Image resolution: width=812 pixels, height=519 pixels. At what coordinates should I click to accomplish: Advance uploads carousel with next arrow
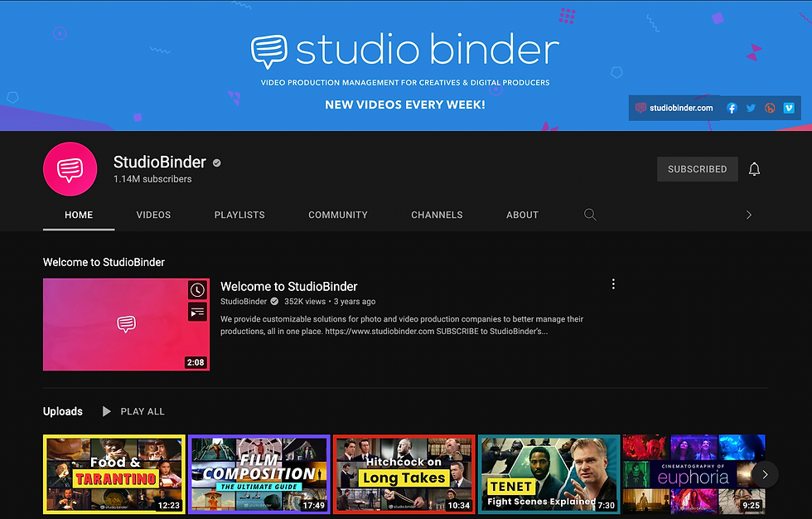click(765, 474)
